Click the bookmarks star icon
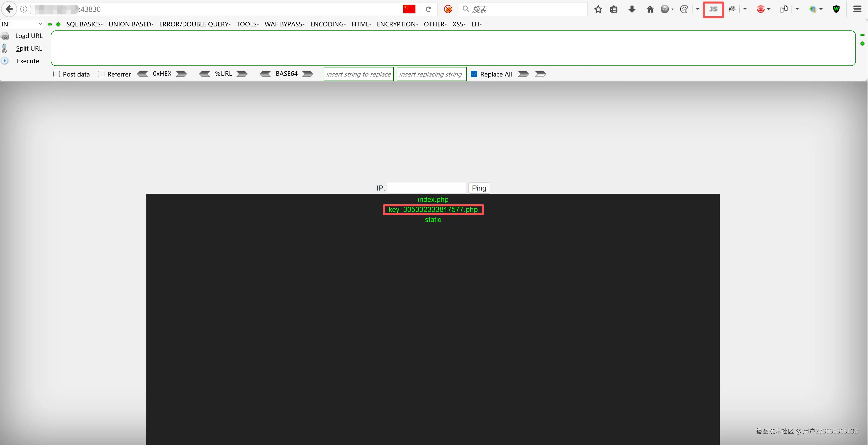Viewport: 868px width, 445px height. click(x=598, y=9)
